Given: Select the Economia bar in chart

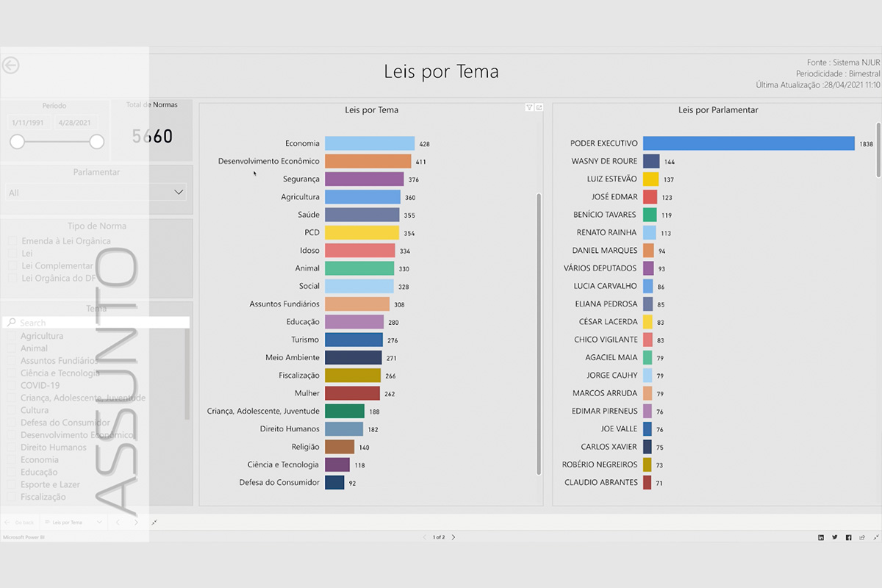Looking at the screenshot, I should [370, 143].
